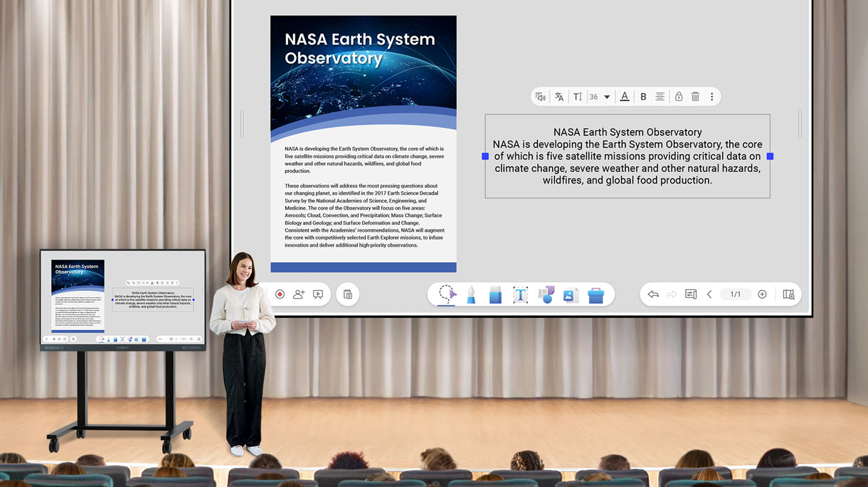Open the blue toolbox
This screenshot has width=868, height=487.
click(596, 294)
